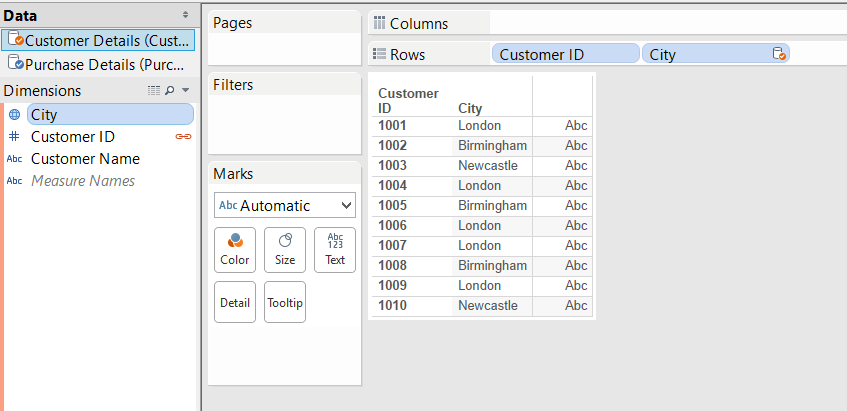Select row header 1009
Viewport: 847px width, 411px height.
392,286
